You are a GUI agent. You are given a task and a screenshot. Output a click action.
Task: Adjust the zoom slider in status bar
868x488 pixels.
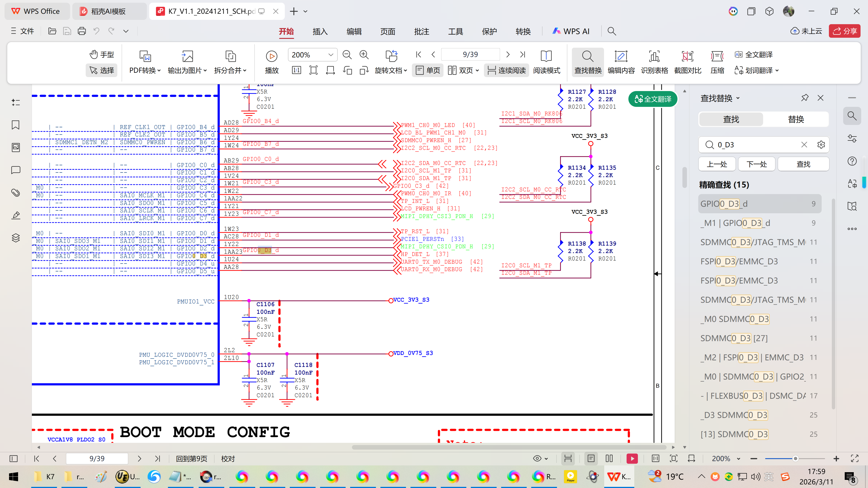(795, 459)
